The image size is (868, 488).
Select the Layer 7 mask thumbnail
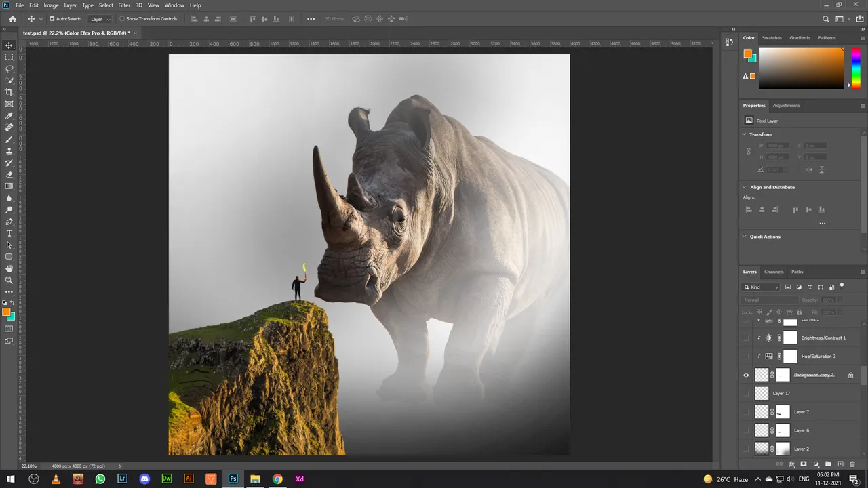click(x=783, y=411)
